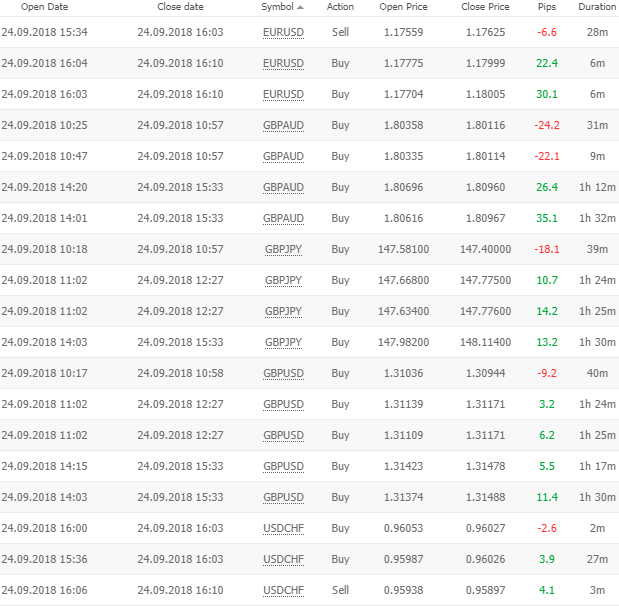
Task: Sort by Open Price column header
Action: pyautogui.click(x=403, y=7)
